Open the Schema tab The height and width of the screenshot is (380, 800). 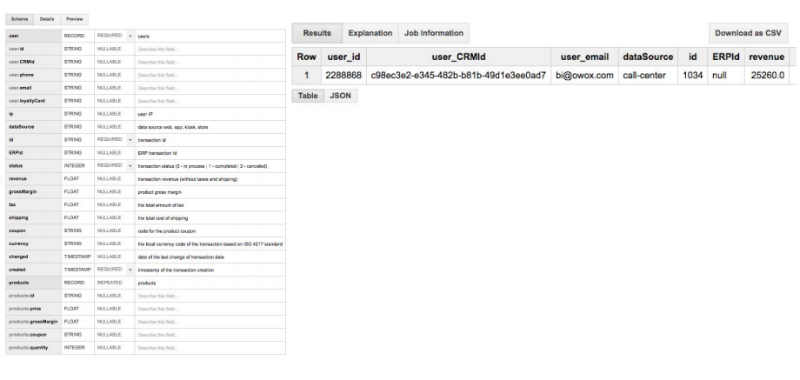pyautogui.click(x=19, y=19)
